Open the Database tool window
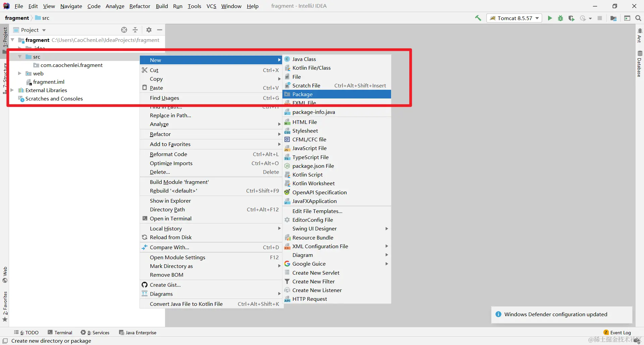644x345 pixels. (x=640, y=64)
